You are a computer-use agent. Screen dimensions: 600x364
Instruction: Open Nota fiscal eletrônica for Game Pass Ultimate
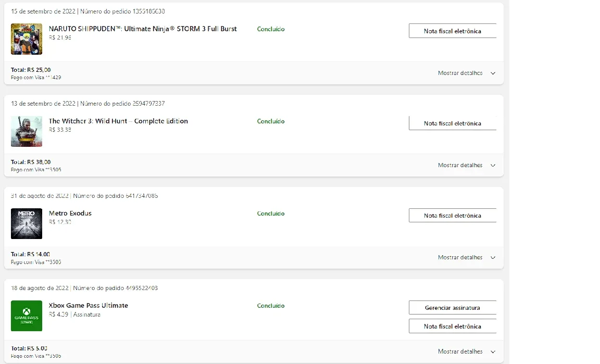click(452, 326)
